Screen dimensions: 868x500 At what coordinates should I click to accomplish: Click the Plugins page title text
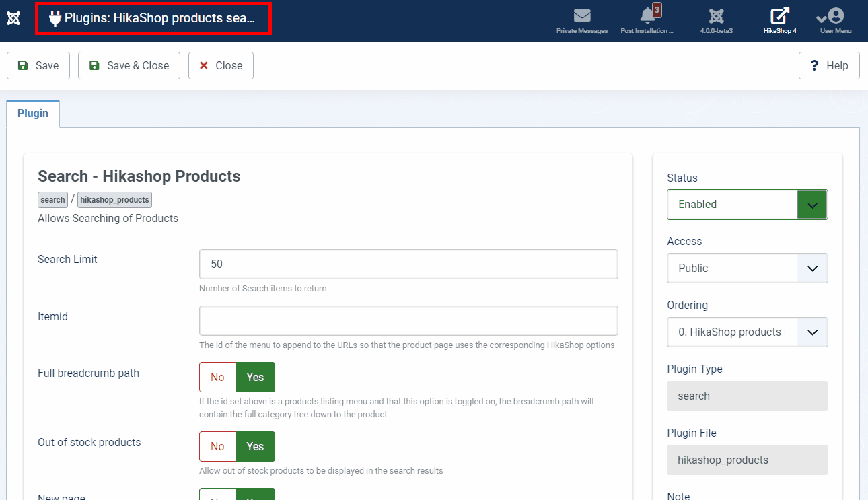tap(160, 18)
